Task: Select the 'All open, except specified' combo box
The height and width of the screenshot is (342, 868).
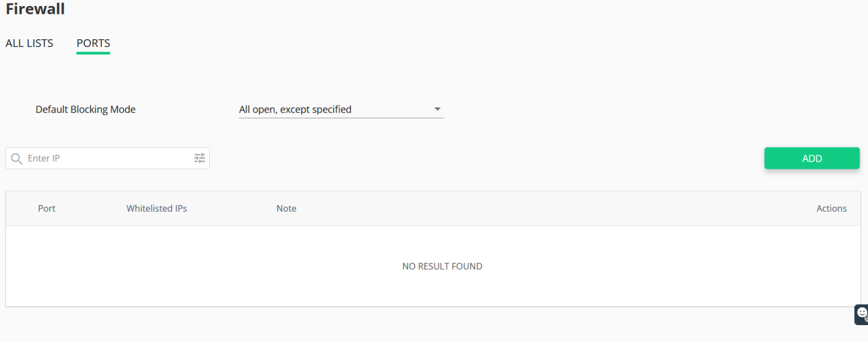Action: 341,109
